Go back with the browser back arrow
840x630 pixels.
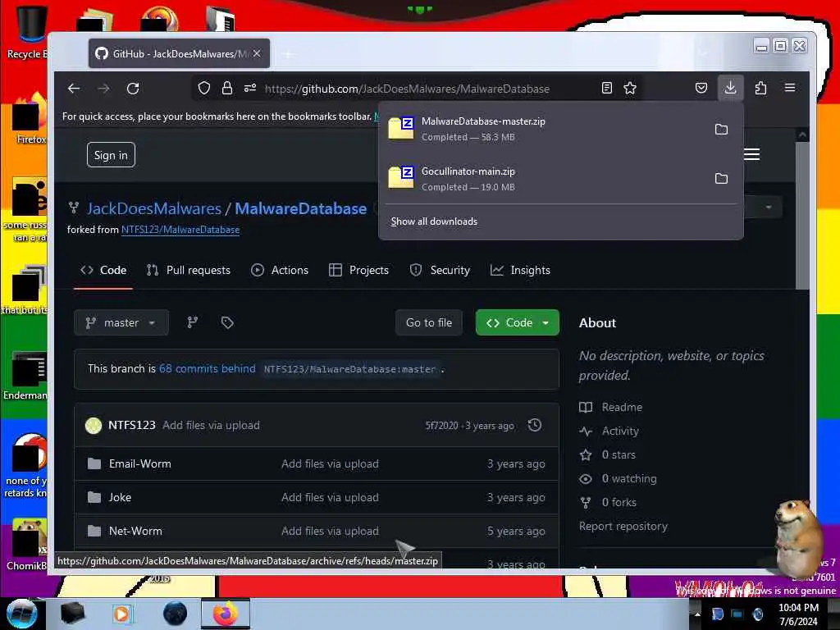tap(74, 89)
